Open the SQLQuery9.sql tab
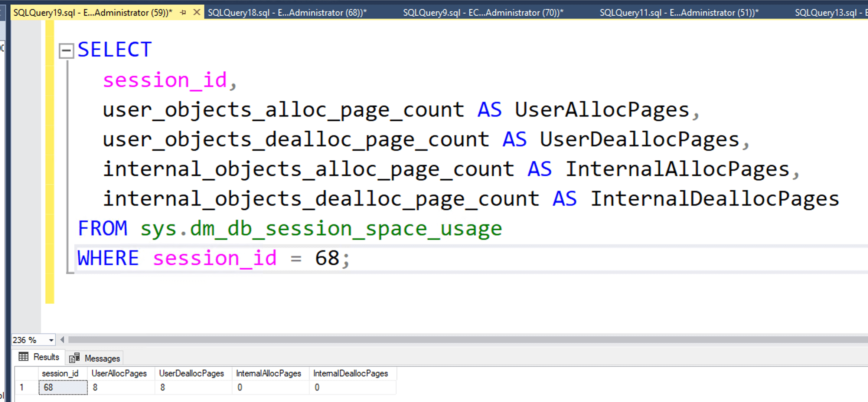Screen dimensions: 868x402 [483, 13]
